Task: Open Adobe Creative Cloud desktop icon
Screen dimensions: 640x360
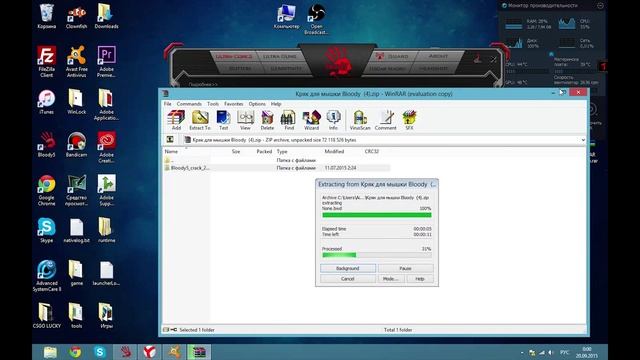Action: click(106, 147)
